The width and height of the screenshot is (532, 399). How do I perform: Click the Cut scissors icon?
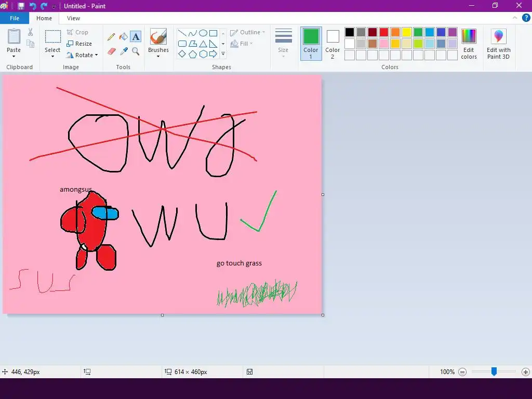point(31,32)
